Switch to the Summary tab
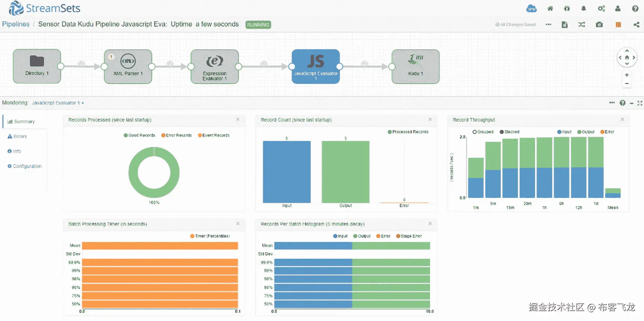 (25, 122)
